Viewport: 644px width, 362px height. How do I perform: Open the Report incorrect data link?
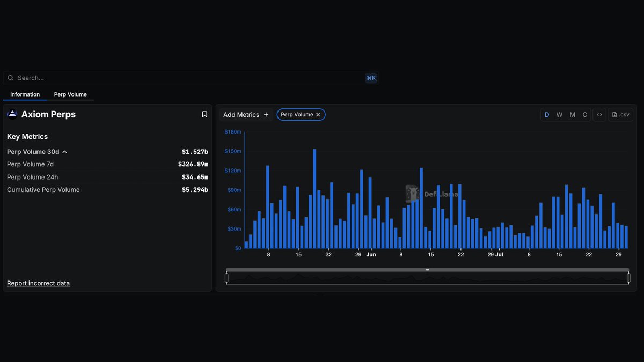(38, 283)
